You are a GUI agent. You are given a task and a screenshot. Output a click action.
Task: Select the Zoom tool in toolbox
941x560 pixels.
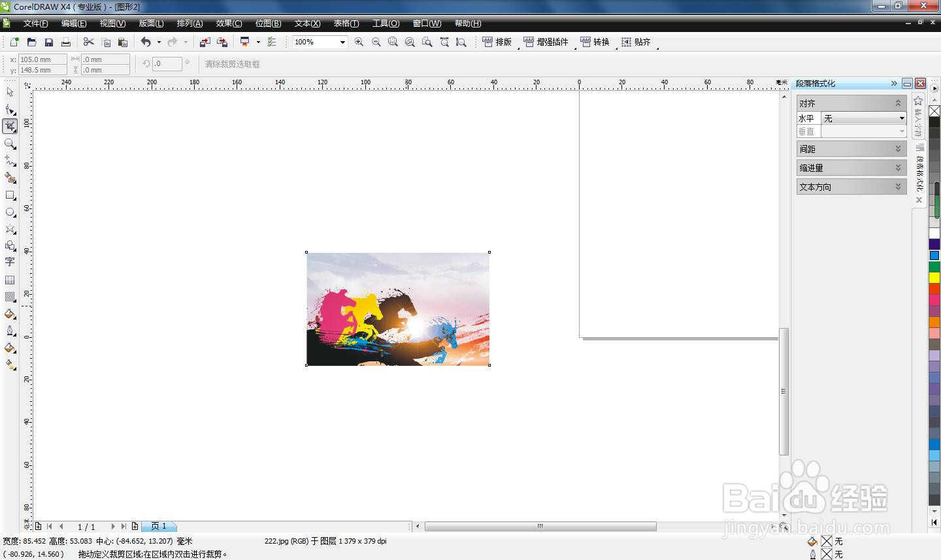point(10,143)
